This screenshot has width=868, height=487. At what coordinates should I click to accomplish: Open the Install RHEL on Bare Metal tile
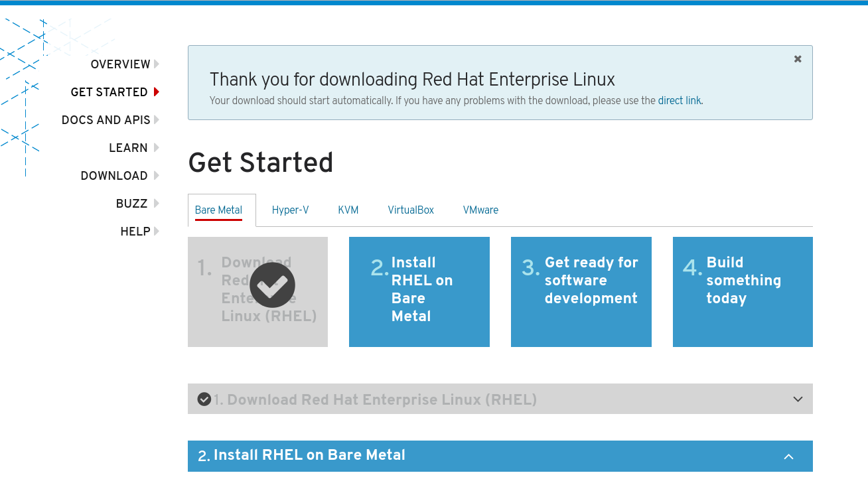[x=419, y=292]
